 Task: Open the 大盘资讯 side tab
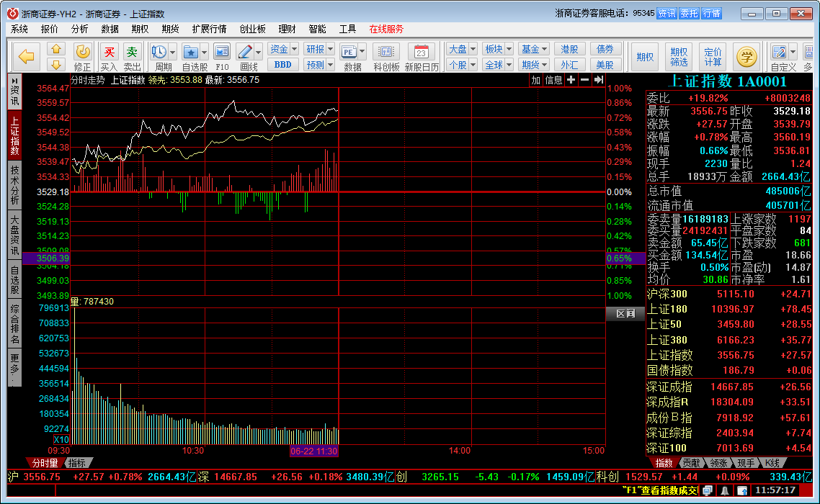click(x=14, y=235)
